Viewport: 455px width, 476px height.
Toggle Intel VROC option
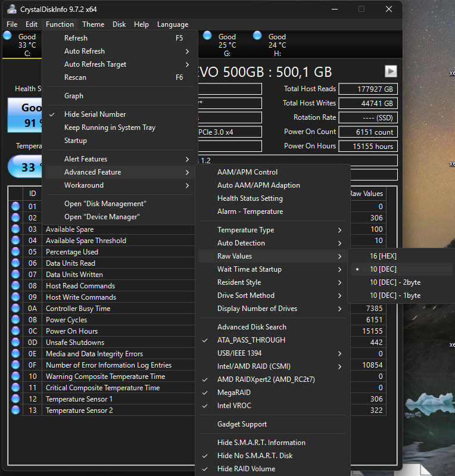(x=272, y=406)
